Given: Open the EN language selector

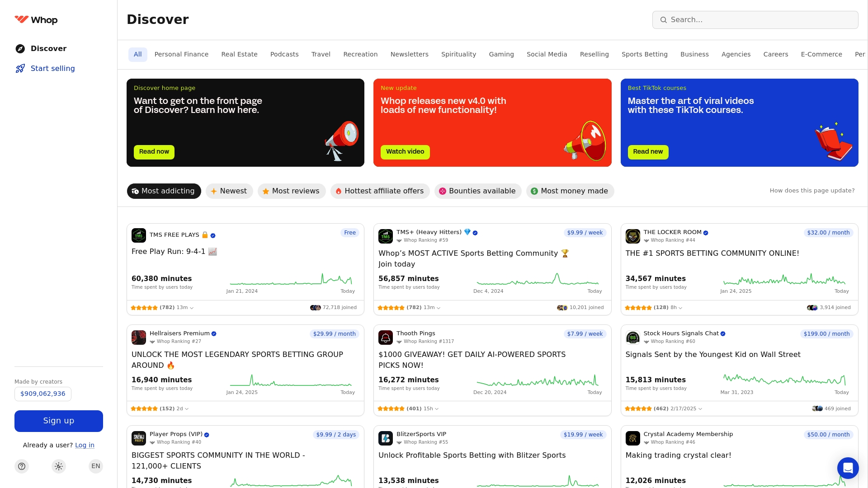Looking at the screenshot, I should pos(95,466).
